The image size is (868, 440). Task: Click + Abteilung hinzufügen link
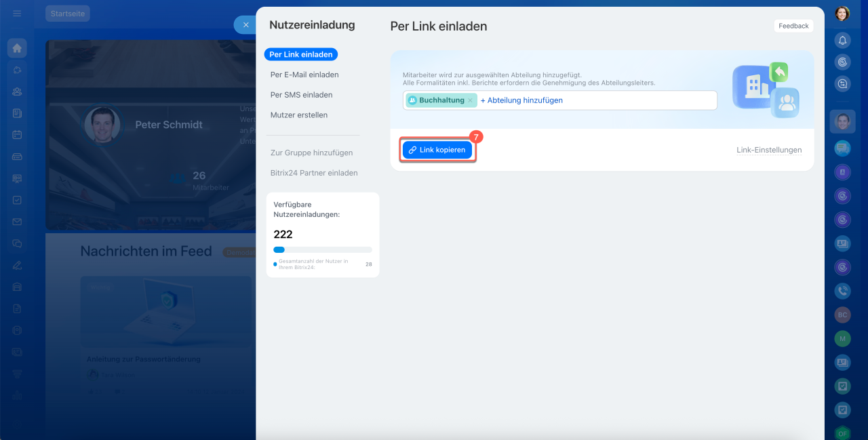tap(521, 100)
